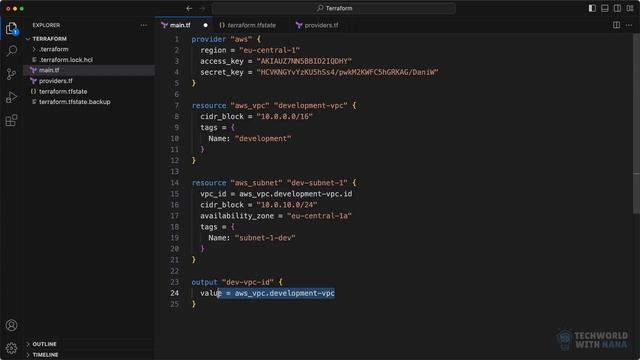Click the Terraform command center search box
Viewport: 640px width, 360px height.
(333, 8)
